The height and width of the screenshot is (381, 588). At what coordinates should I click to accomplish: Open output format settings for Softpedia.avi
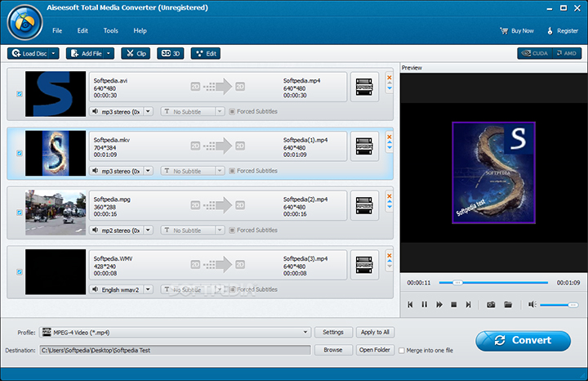[364, 87]
